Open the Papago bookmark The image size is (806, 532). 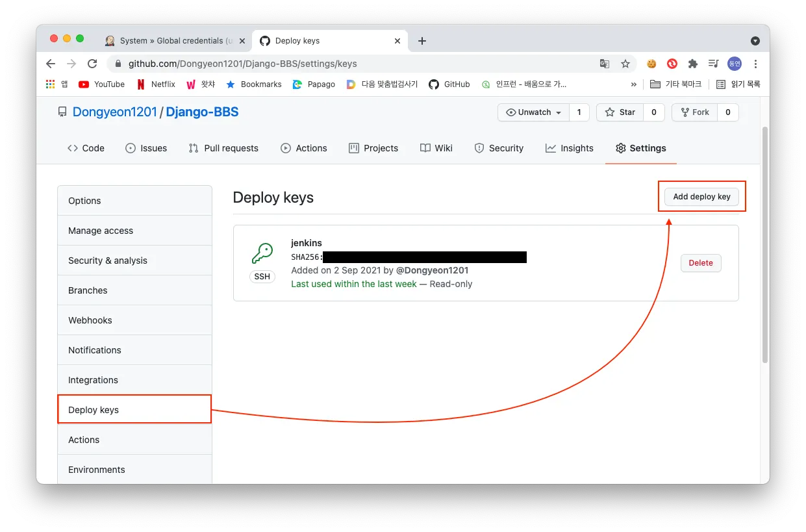(x=314, y=84)
